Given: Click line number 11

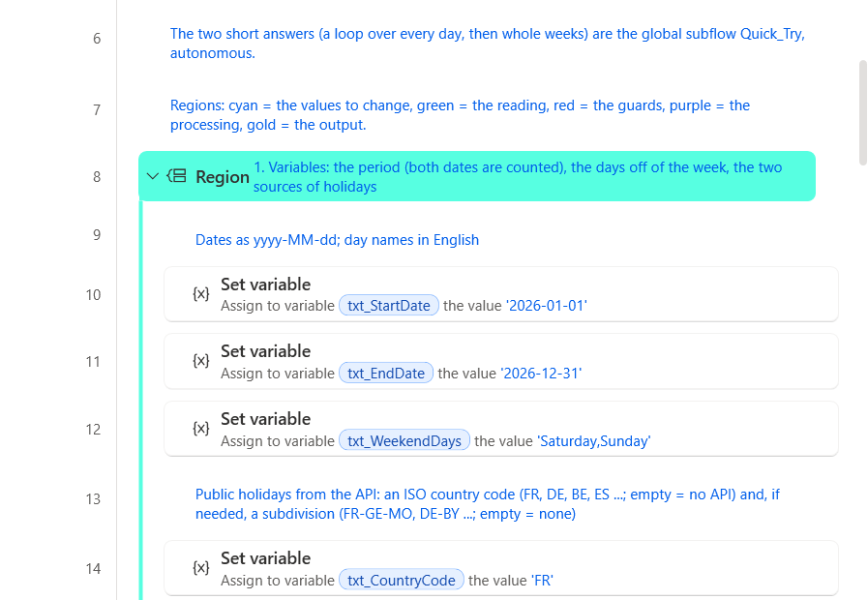Looking at the screenshot, I should [x=93, y=361].
